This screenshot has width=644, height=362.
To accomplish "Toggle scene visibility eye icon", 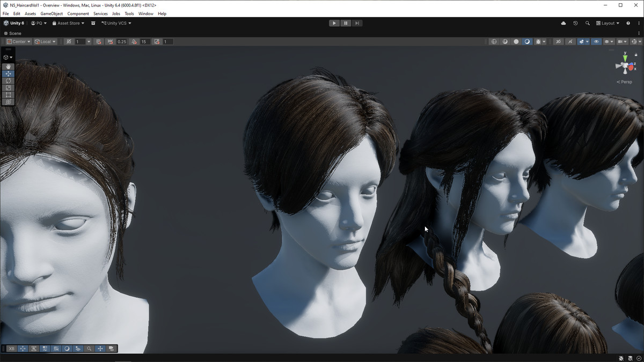I will click(x=596, y=41).
